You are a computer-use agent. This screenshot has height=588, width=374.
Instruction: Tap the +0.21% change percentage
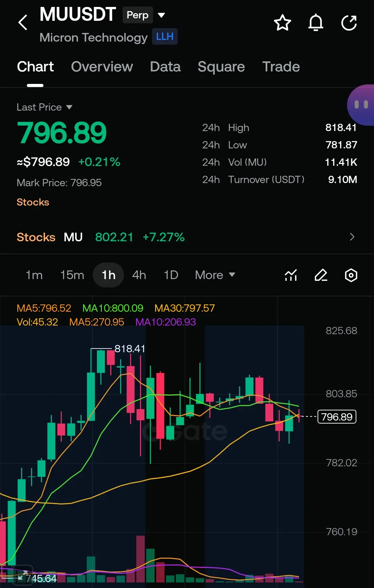99,162
